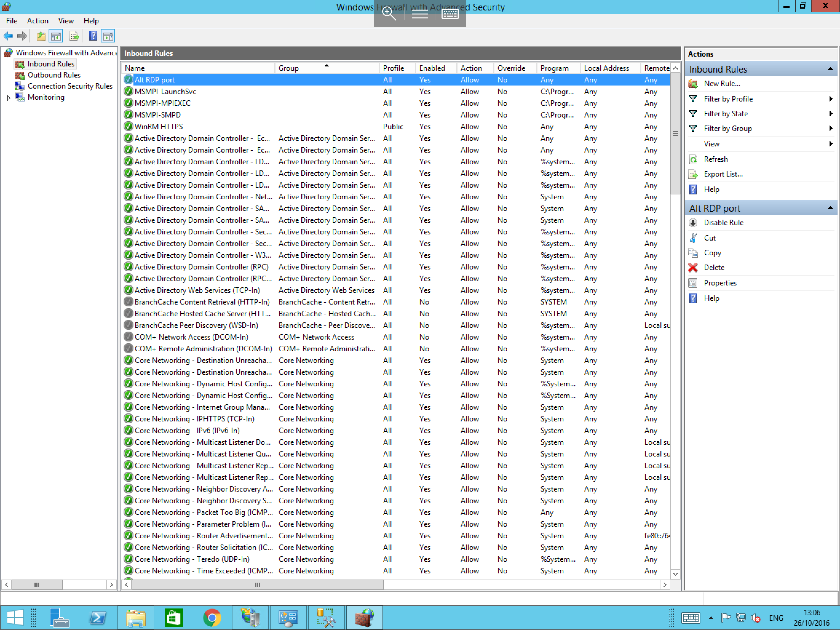The width and height of the screenshot is (840, 630).
Task: Expand the Filter by Group submenu arrow
Action: [x=831, y=129]
